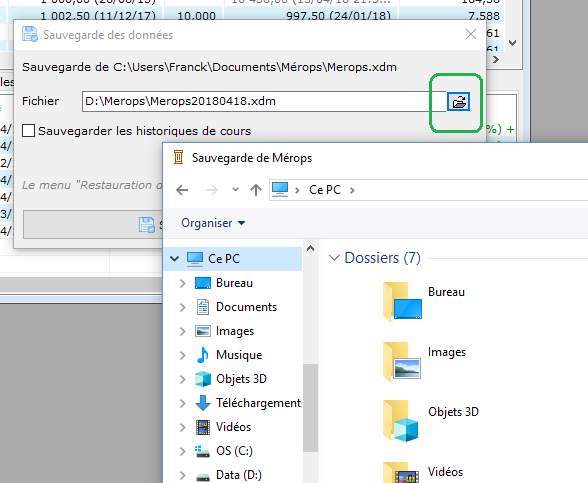The height and width of the screenshot is (483, 588).
Task: Click Ce PC in the address bar
Action: [325, 190]
